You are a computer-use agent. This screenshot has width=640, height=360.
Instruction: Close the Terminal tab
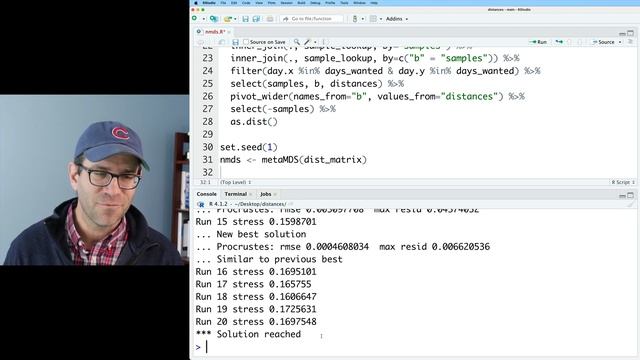251,194
